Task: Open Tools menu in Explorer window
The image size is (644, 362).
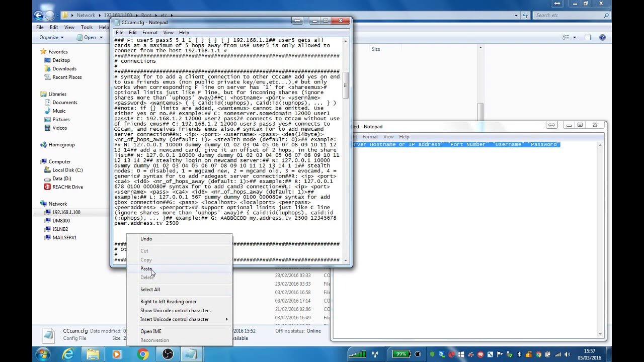Action: (x=87, y=27)
